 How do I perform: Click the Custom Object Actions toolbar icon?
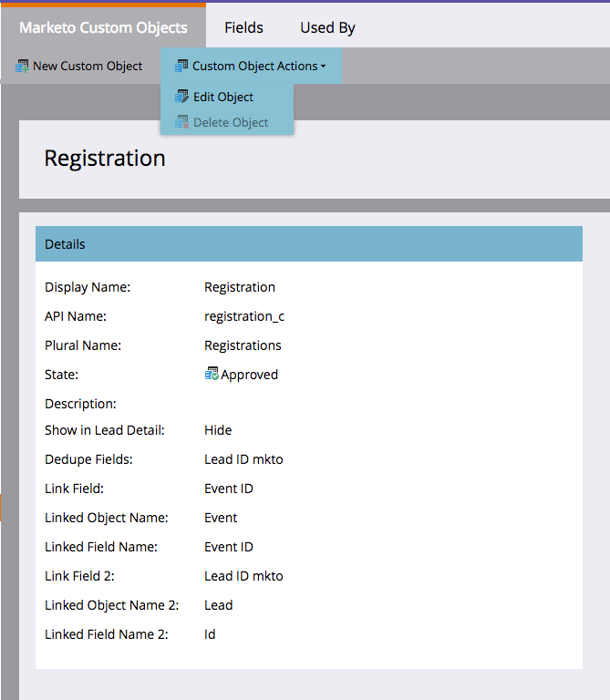click(181, 66)
